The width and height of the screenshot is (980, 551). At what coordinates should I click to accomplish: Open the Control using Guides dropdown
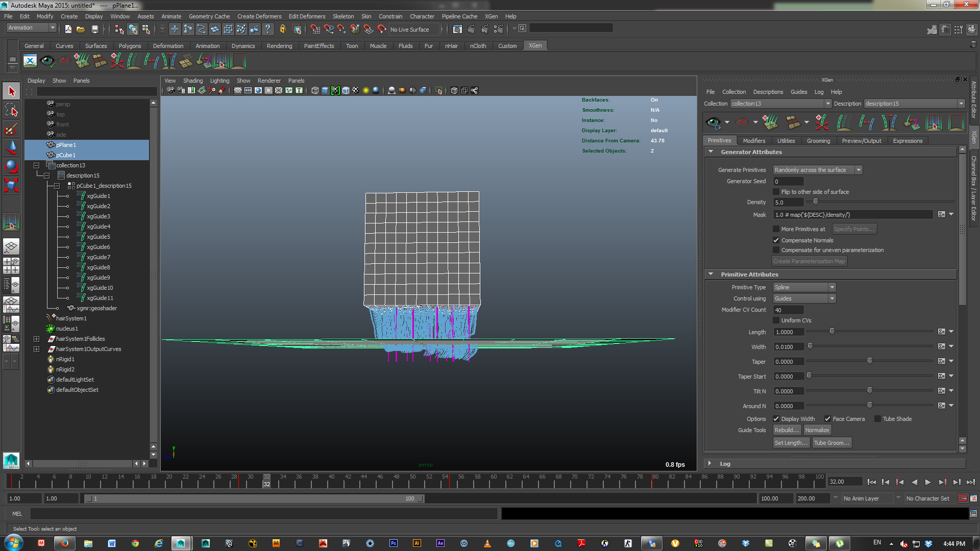(x=804, y=298)
